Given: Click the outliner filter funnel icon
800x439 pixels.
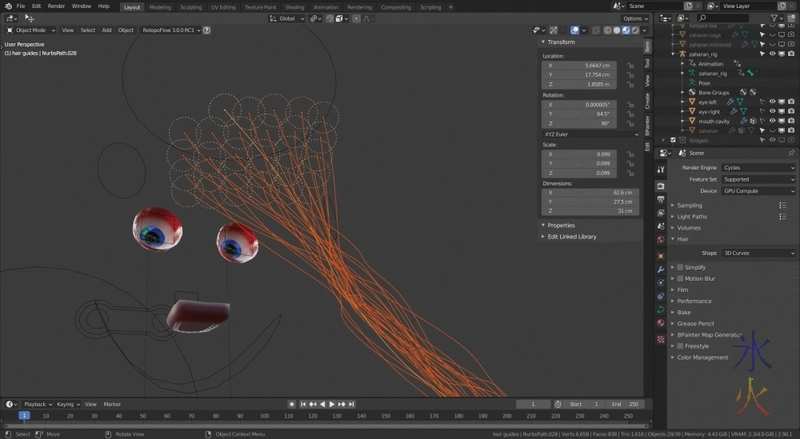Looking at the screenshot, I should [x=775, y=18].
